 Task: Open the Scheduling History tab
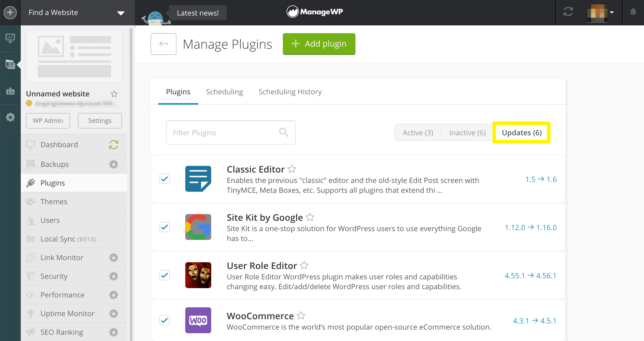coord(290,92)
